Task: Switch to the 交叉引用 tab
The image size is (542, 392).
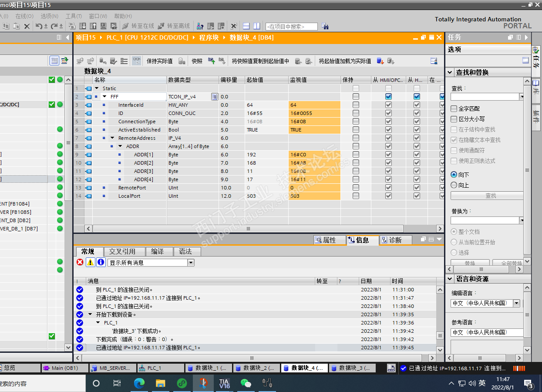Action: [122, 252]
